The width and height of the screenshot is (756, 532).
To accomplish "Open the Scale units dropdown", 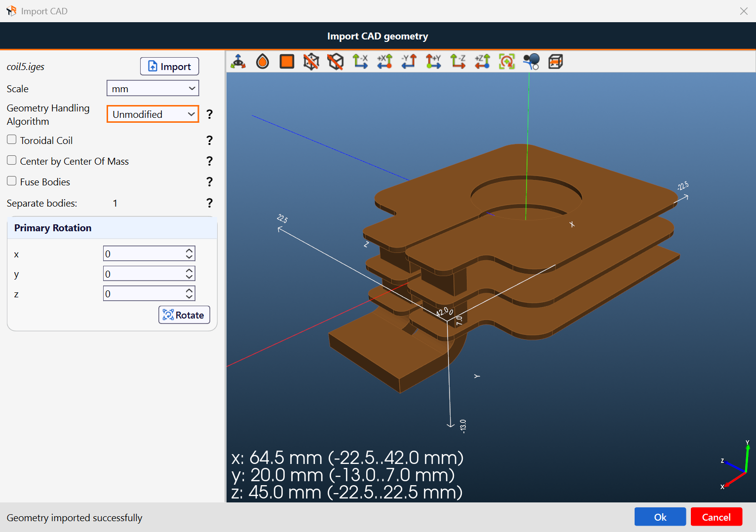I will click(x=153, y=88).
